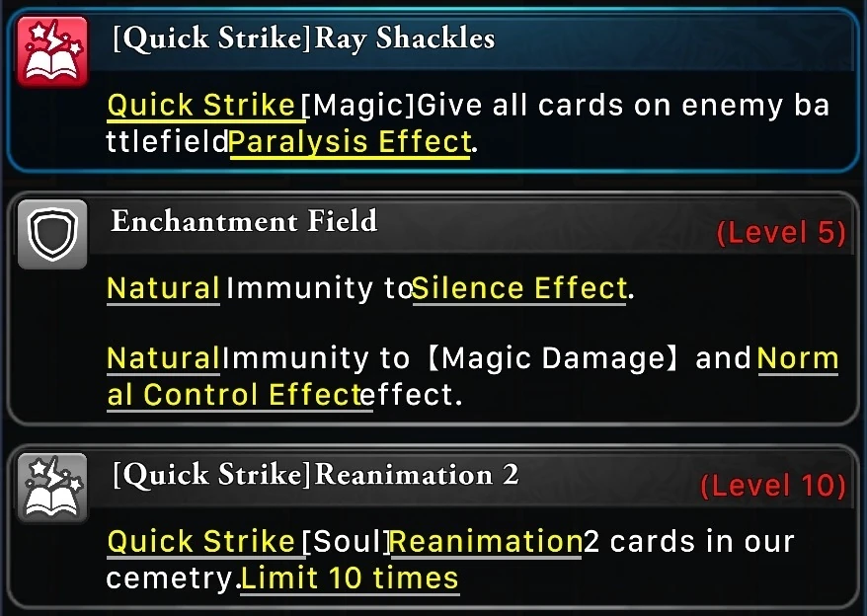Tap the Natural keyword before Magic Damage
Screen dimensions: 867x616
pos(163,358)
